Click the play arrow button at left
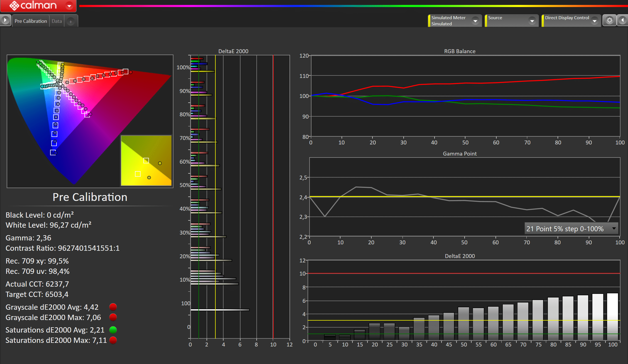 tap(5, 20)
